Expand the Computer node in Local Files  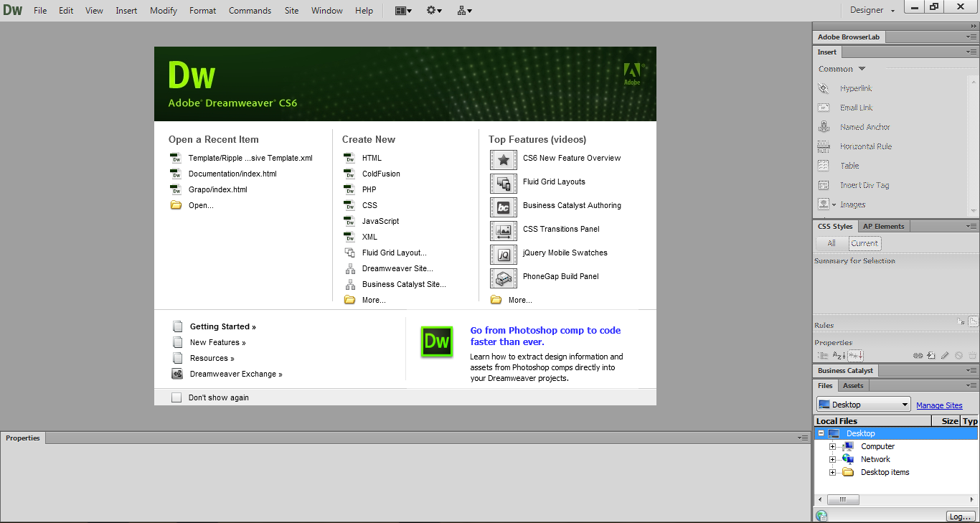coord(831,446)
